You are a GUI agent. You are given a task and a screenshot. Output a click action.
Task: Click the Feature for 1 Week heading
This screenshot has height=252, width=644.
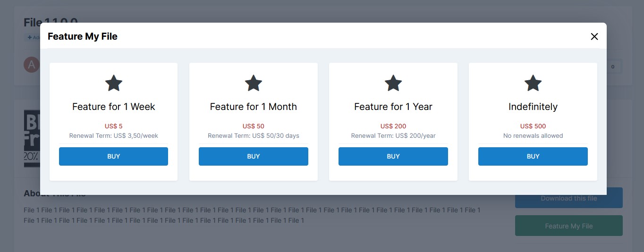tap(113, 107)
